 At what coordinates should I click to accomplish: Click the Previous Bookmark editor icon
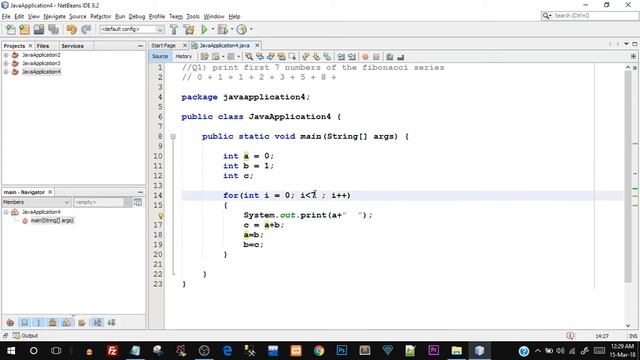pos(305,57)
